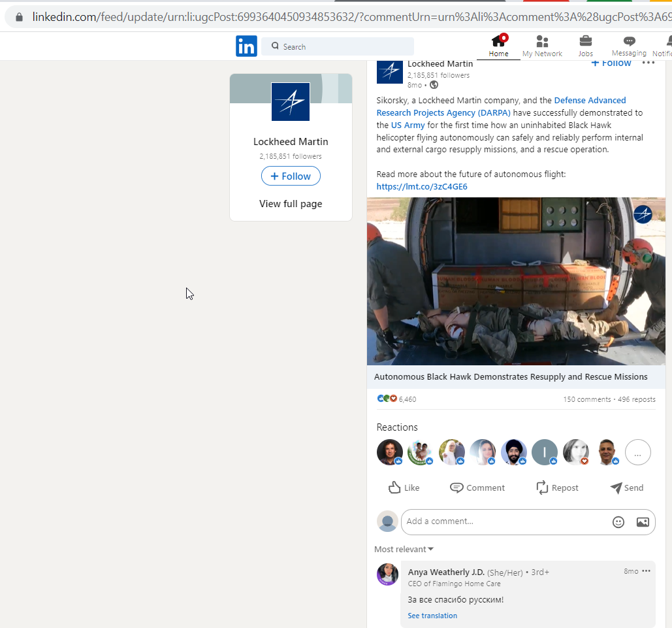Expand the Most relevant sort dropdown
This screenshot has height=628, width=672.
point(404,549)
